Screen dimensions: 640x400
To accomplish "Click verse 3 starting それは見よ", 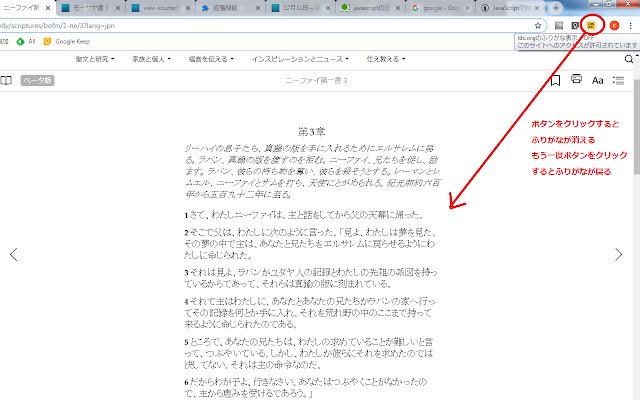I will coord(311,278).
